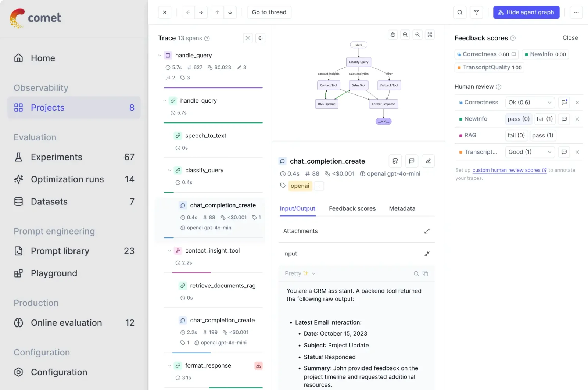This screenshot has height=390, width=588.
Task: Select the retrieve_documents_rag span
Action: (x=223, y=286)
